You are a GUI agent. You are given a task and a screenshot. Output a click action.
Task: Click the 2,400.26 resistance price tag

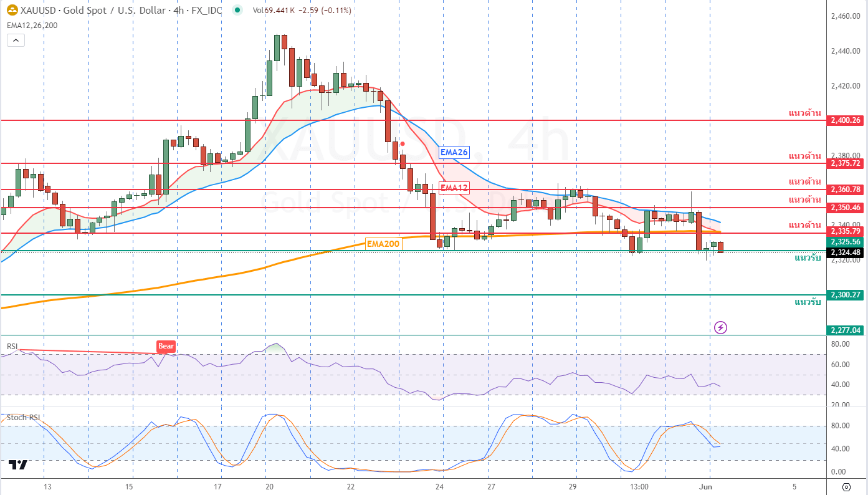pyautogui.click(x=846, y=120)
